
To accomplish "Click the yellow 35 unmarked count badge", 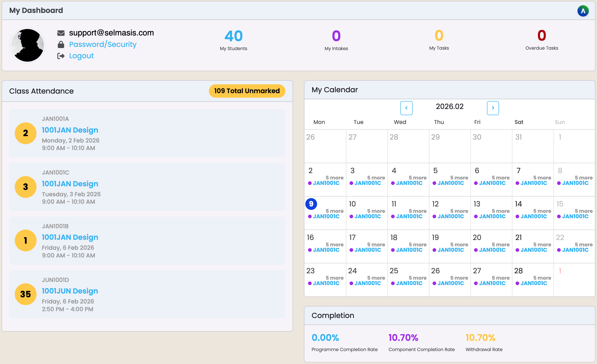I will (x=25, y=294).
